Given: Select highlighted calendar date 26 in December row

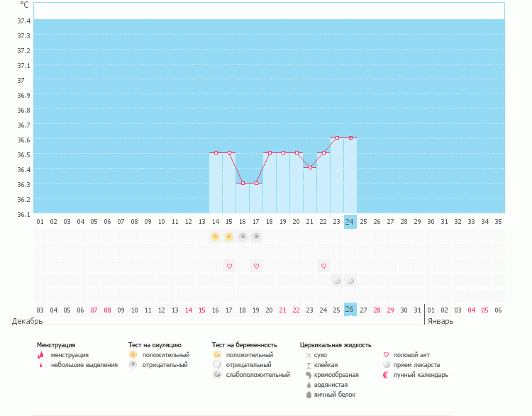Looking at the screenshot, I should click(350, 310).
